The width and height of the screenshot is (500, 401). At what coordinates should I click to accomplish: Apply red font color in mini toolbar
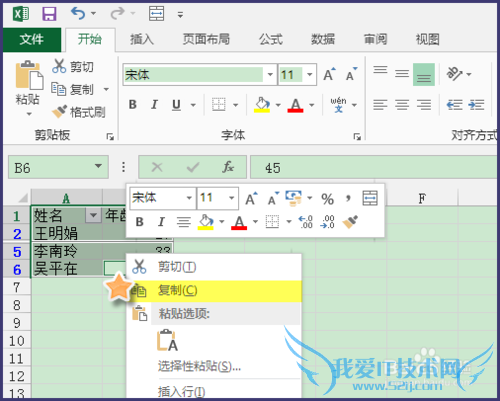[239, 222]
